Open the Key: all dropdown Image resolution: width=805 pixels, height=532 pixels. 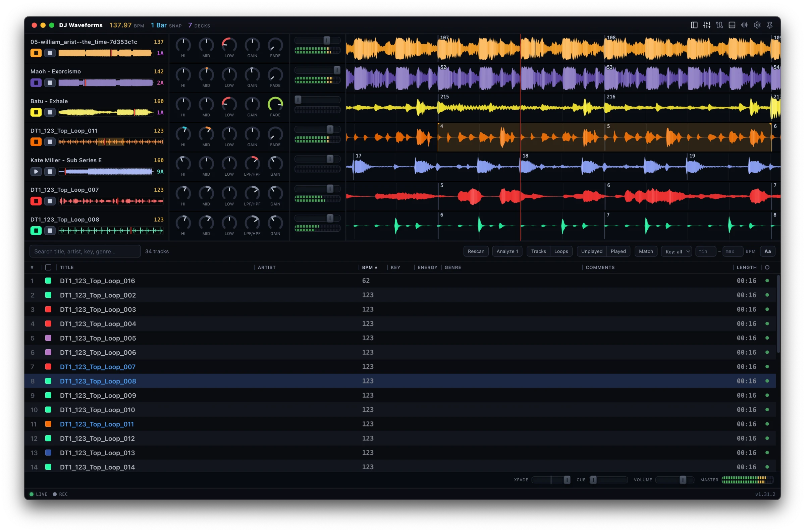click(676, 251)
